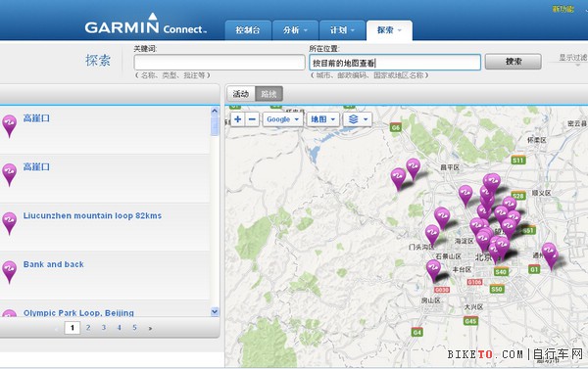Click the 昌平区 map label
This screenshot has height=369, width=588.
click(450, 167)
